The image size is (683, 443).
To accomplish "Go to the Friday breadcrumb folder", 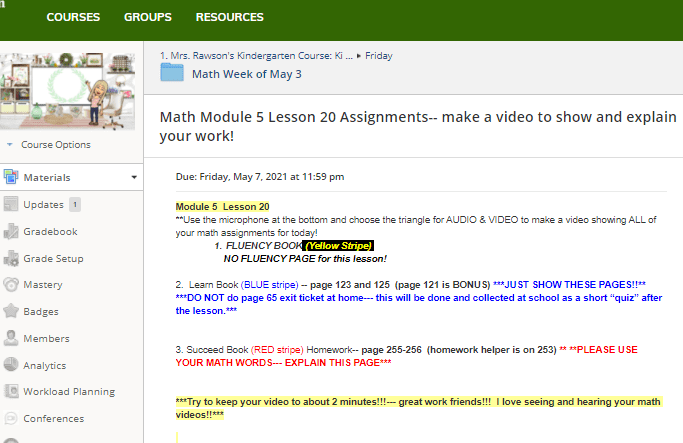I will [379, 56].
